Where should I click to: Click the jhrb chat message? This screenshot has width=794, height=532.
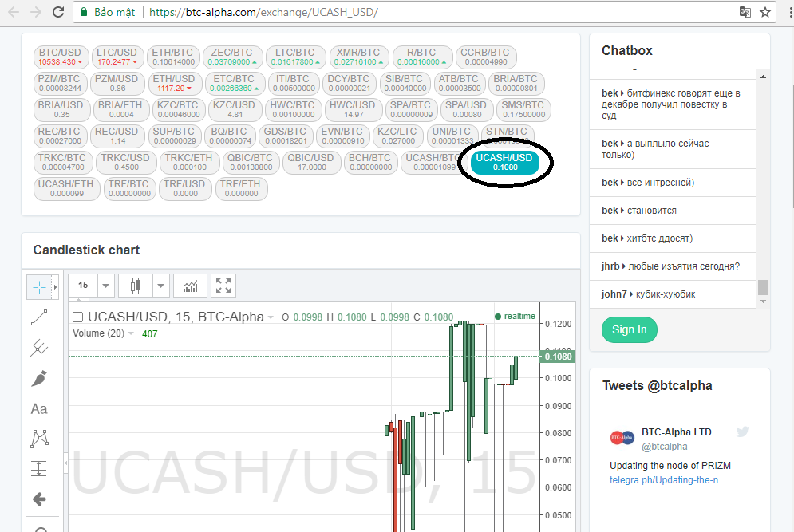point(673,266)
